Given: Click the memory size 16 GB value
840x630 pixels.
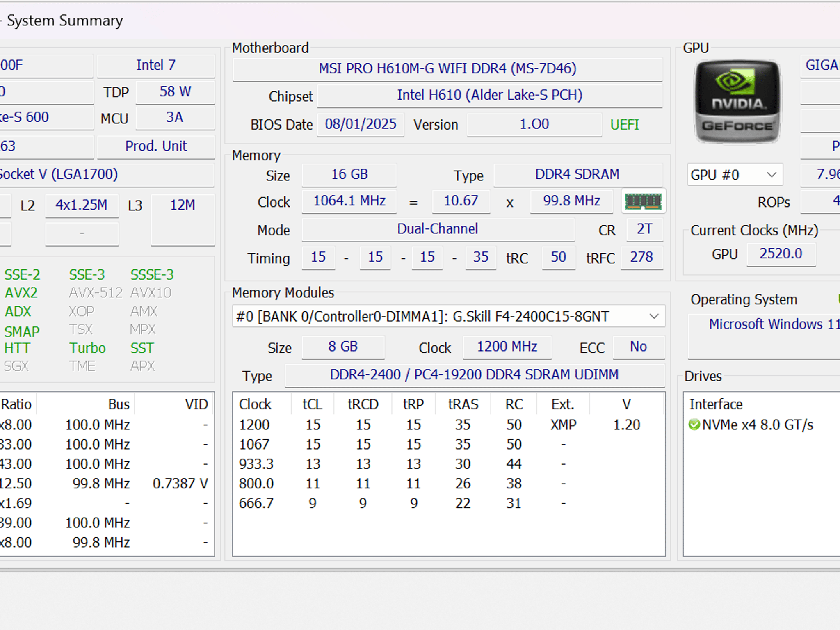Looking at the screenshot, I should pyautogui.click(x=349, y=175).
